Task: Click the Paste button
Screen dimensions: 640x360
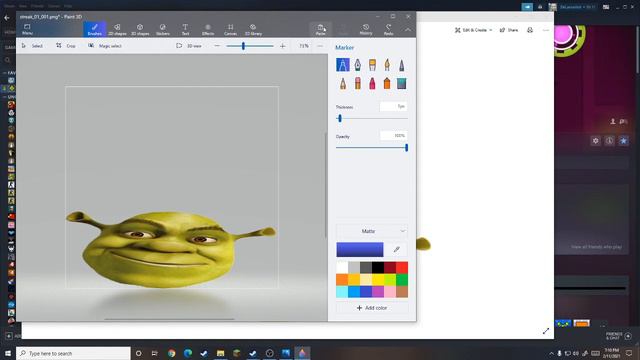Action: pyautogui.click(x=320, y=29)
